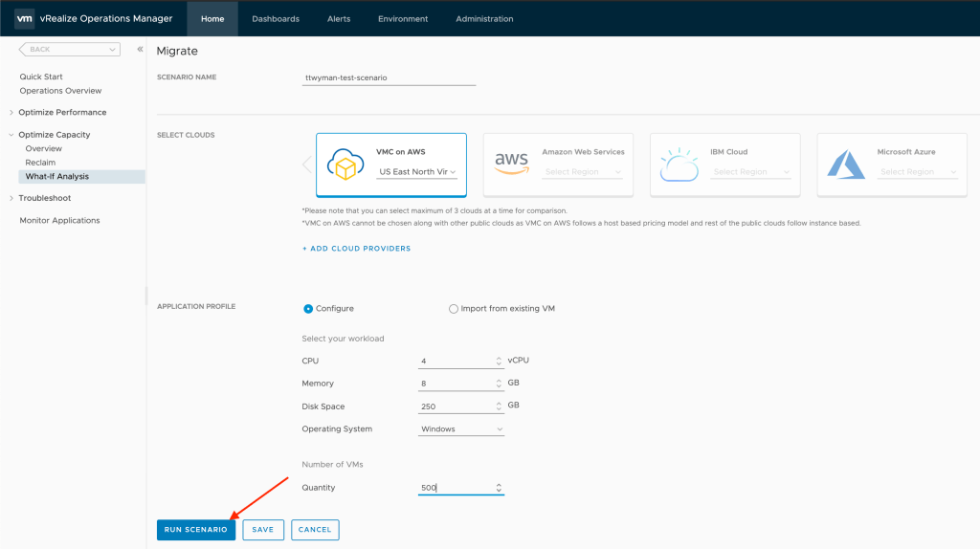Image resolution: width=980 pixels, height=549 pixels.
Task: Click Add Cloud Providers link
Action: click(x=356, y=249)
